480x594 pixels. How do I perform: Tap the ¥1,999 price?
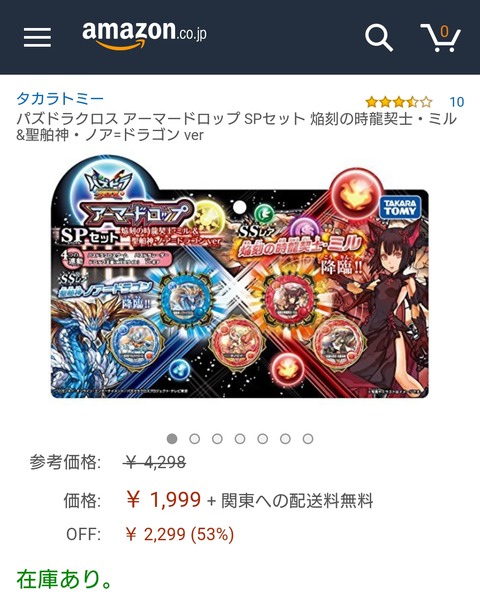[163, 500]
